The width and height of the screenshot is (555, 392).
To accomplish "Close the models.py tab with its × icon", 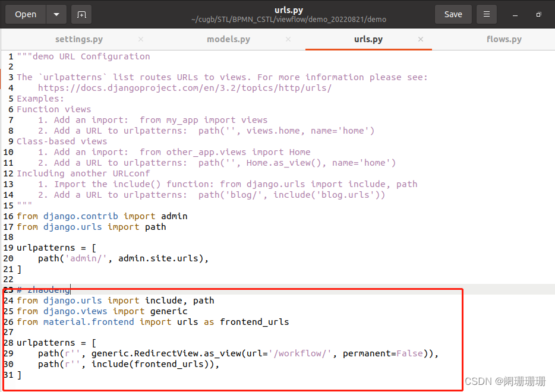I will pyautogui.click(x=288, y=39).
